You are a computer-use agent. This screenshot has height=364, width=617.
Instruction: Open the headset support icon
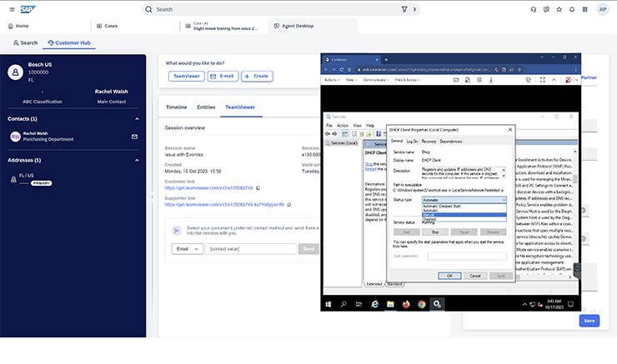click(x=534, y=9)
